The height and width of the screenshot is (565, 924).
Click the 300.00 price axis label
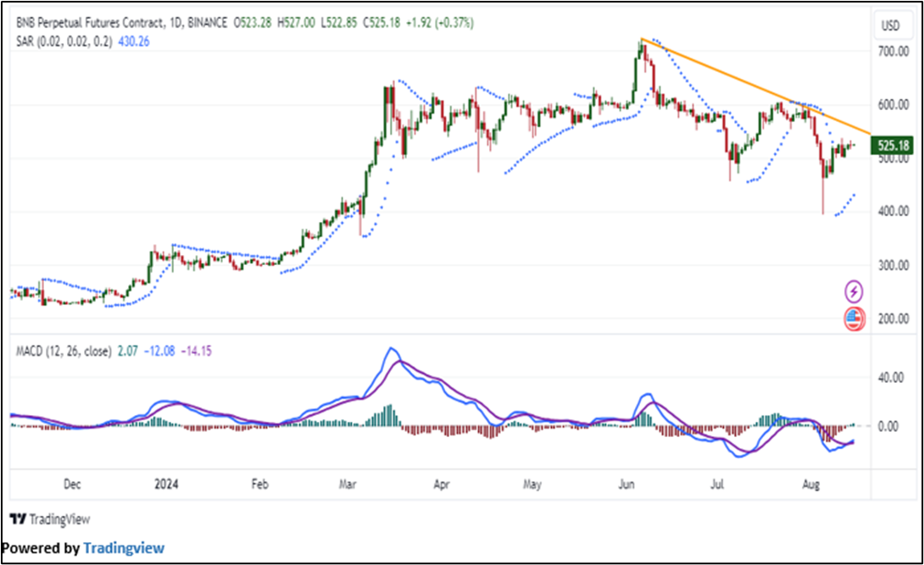click(893, 265)
